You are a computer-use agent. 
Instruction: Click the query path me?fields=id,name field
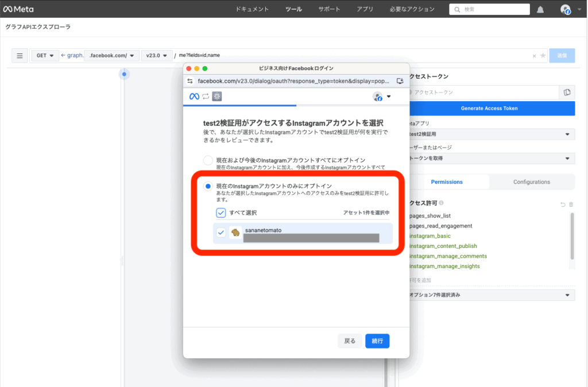(x=353, y=55)
